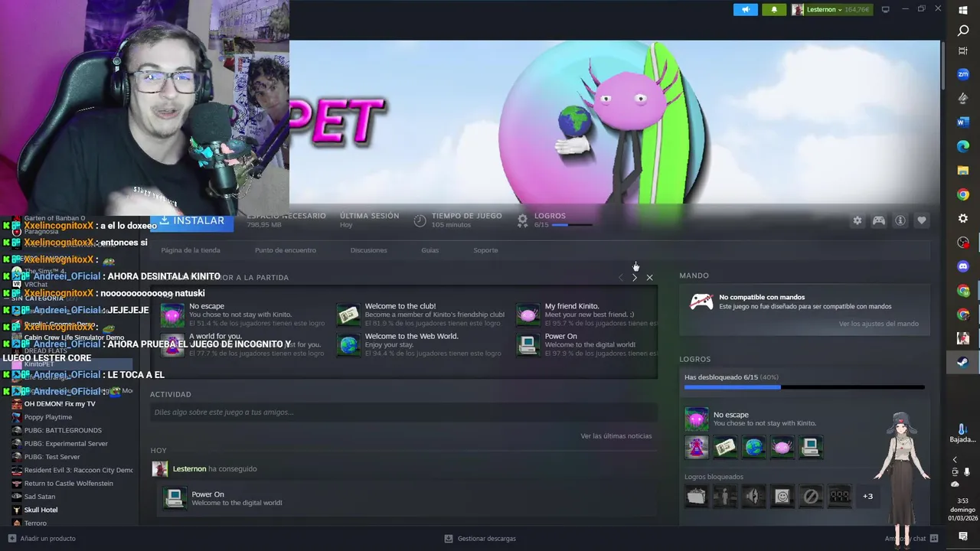
Task: Click the achievements progress bar
Action: (x=804, y=387)
